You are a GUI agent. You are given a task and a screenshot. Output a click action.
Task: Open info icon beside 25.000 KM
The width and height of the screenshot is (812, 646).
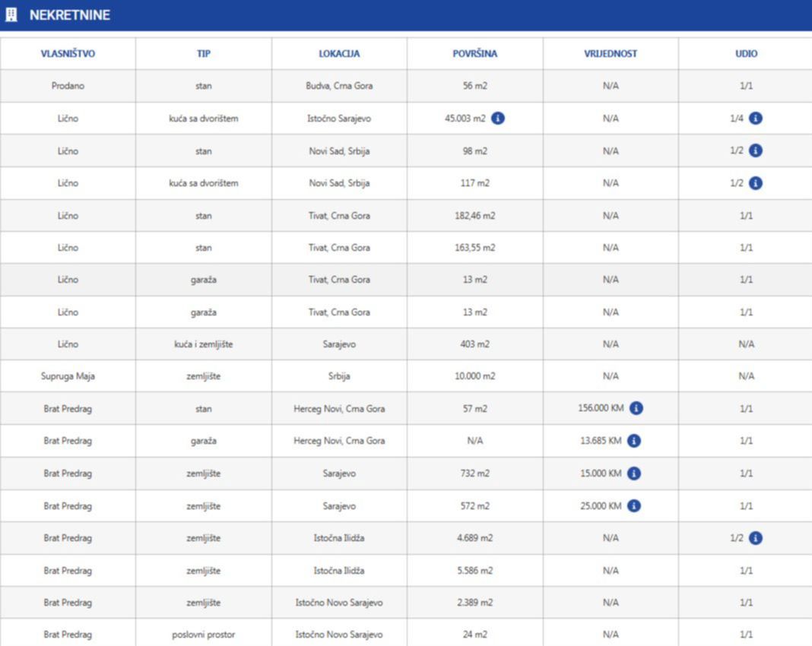(634, 505)
